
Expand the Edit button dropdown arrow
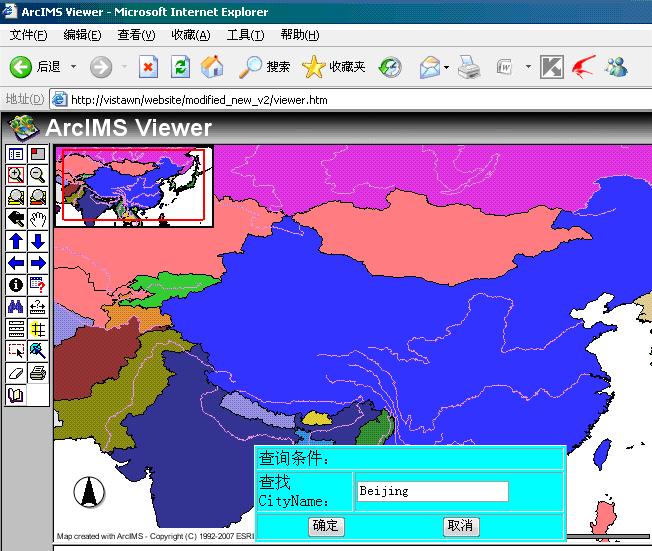point(528,67)
